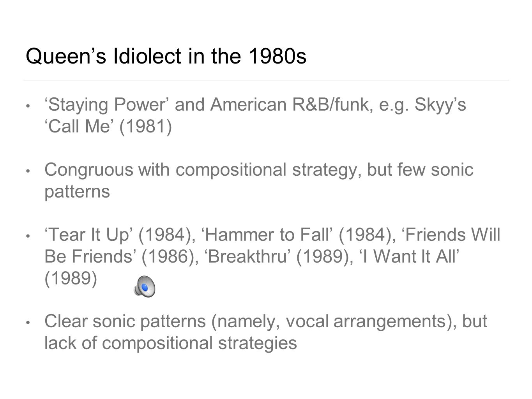This screenshot has width=532, height=399.
Task: Select the lone word 'patterns' on its own line
Action: click(77, 192)
